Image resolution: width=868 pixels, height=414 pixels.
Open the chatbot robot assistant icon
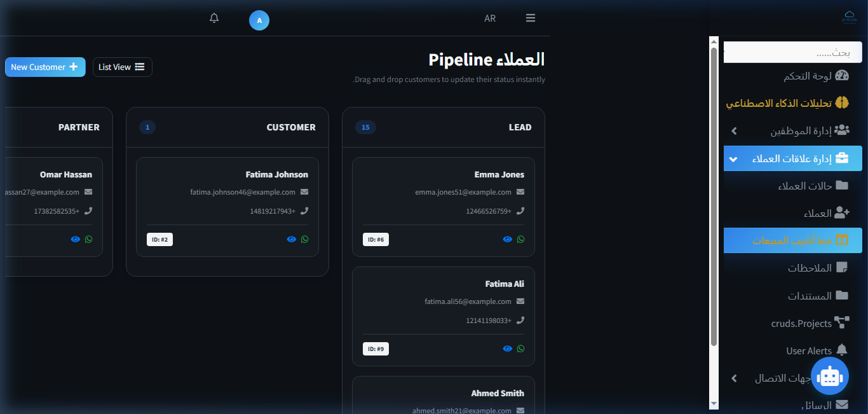(830, 376)
